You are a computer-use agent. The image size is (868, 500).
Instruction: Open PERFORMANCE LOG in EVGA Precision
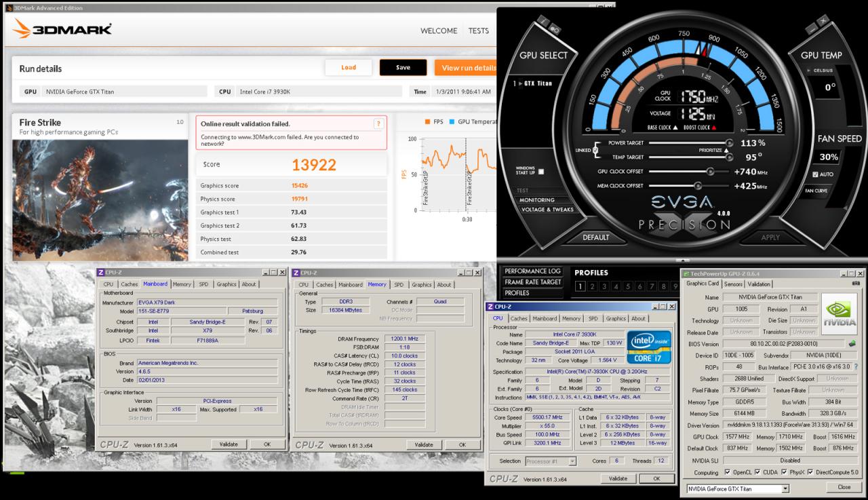(532, 271)
